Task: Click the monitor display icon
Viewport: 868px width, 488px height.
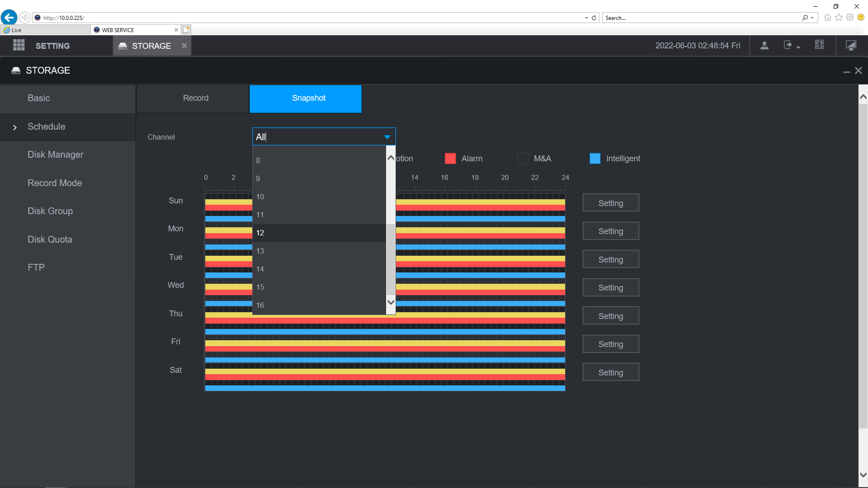Action: point(851,45)
